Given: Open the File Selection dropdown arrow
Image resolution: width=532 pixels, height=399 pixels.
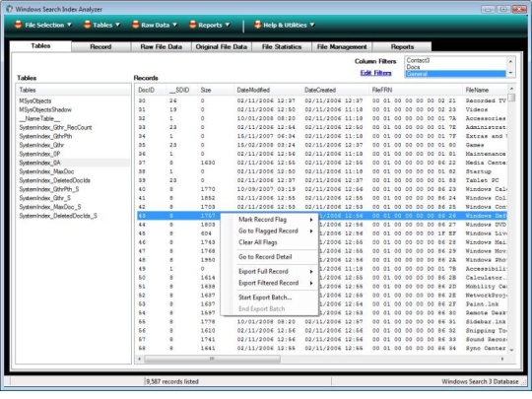Looking at the screenshot, I should point(69,25).
